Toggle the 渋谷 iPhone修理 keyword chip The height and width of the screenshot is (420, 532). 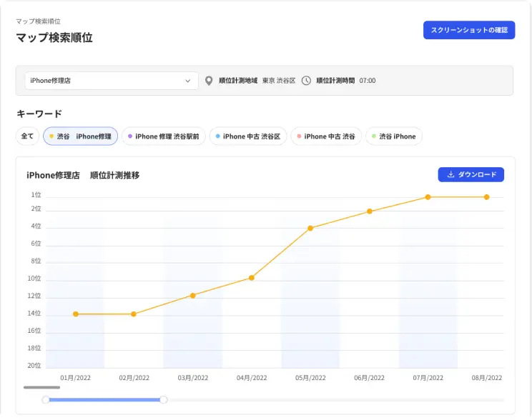pyautogui.click(x=80, y=136)
